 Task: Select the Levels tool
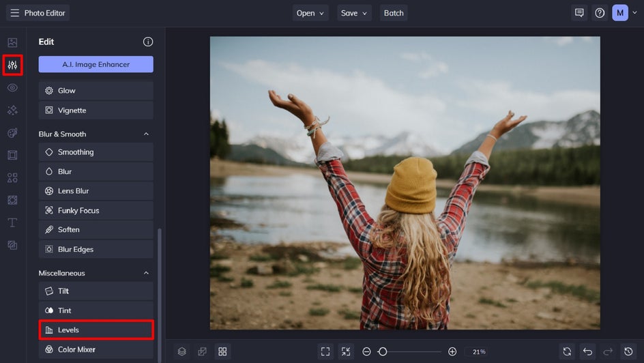click(96, 330)
